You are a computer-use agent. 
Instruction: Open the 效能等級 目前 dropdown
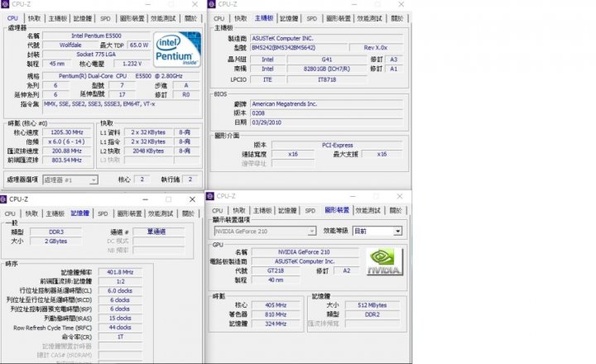(377, 231)
